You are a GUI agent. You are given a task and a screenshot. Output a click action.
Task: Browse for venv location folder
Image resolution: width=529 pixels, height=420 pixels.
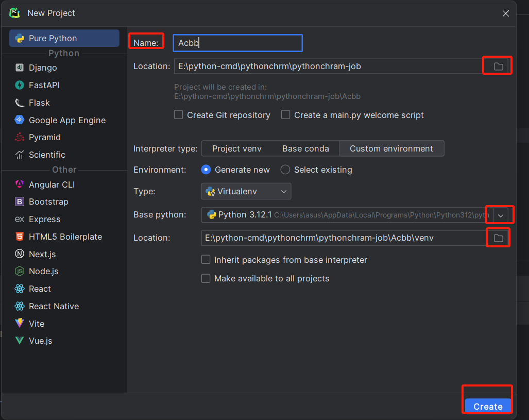coord(498,238)
